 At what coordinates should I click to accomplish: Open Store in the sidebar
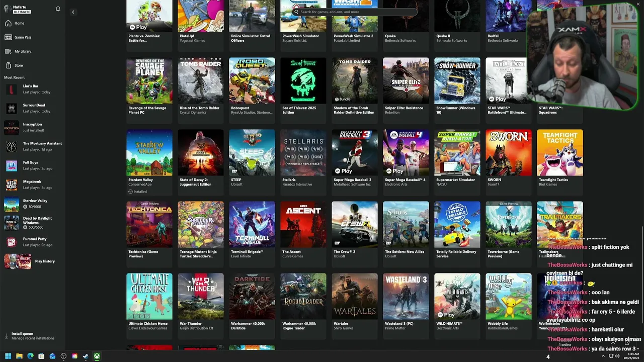[33, 65]
